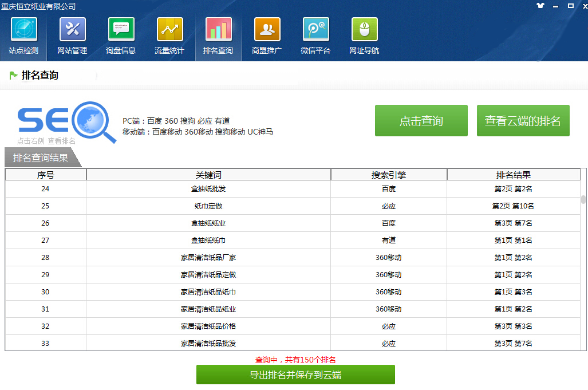Image resolution: width=588 pixels, height=390 pixels.
Task: Click 第3页 第3名 ranking result
Action: (x=513, y=326)
